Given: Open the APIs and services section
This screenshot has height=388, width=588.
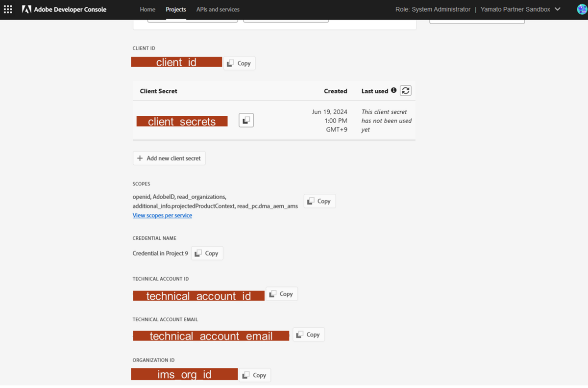Looking at the screenshot, I should (x=217, y=9).
